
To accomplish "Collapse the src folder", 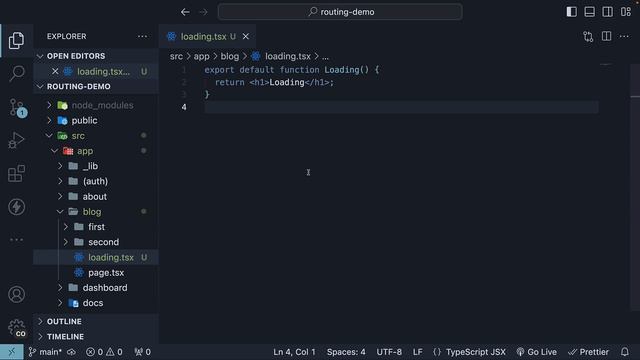I will coord(96,136).
